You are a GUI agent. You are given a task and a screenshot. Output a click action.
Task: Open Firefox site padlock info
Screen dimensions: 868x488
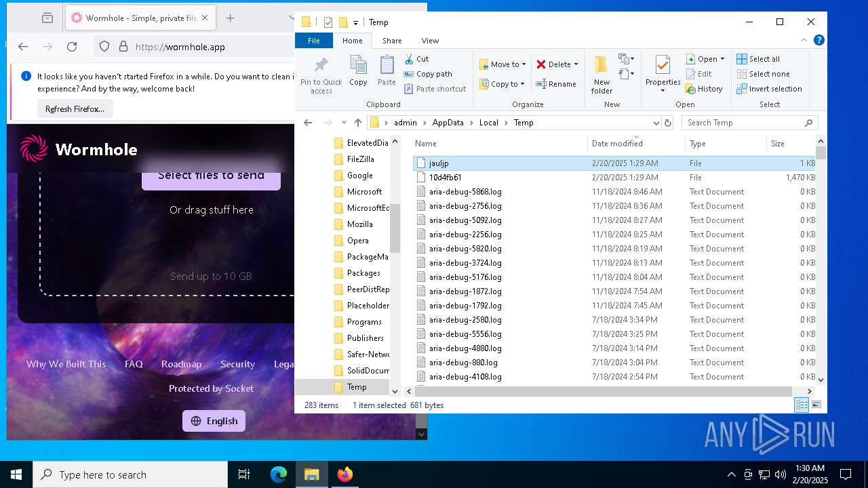[x=123, y=47]
